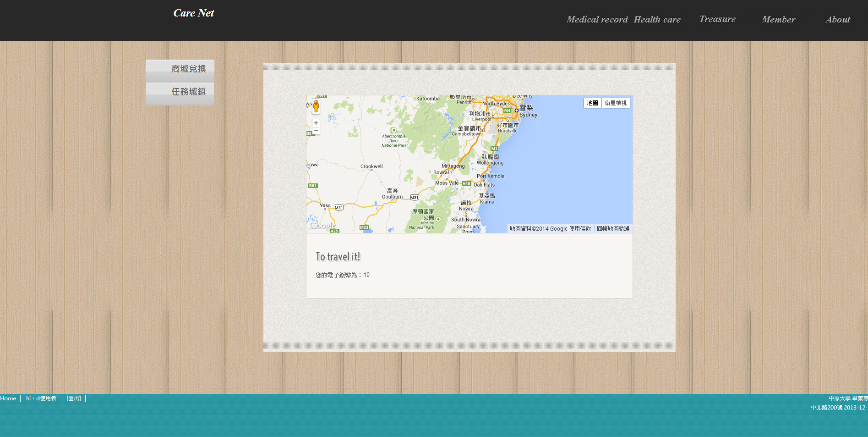868x437 pixels.
Task: Open the About page
Action: 837,20
